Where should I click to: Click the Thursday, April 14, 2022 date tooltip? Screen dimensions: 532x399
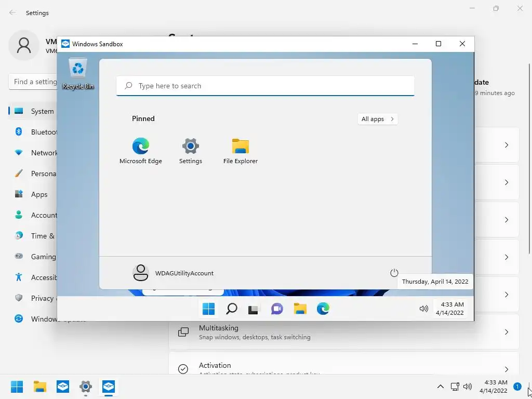click(435, 282)
